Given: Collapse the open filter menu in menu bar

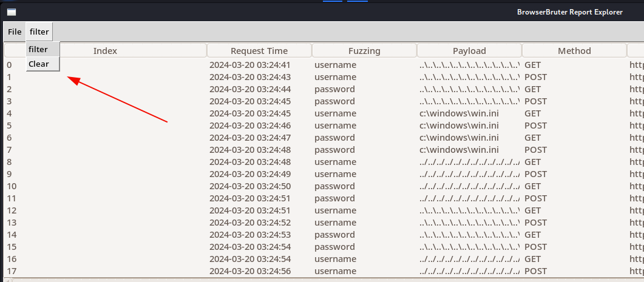Looking at the screenshot, I should [x=39, y=32].
